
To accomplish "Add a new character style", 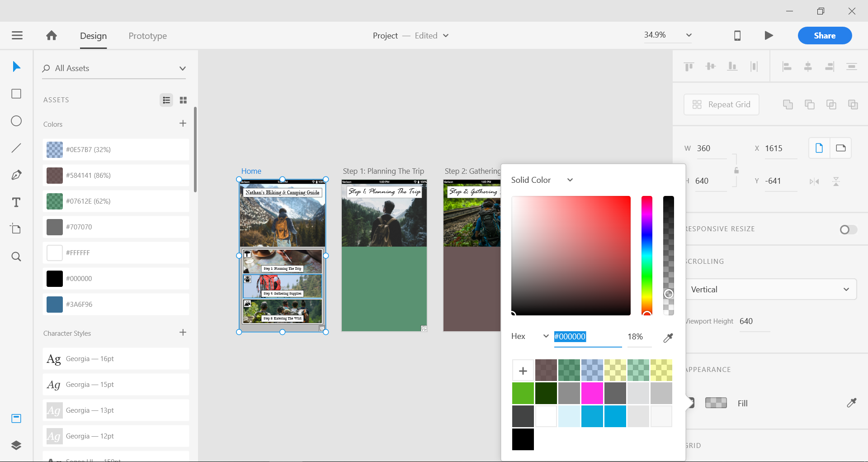I will (x=183, y=333).
